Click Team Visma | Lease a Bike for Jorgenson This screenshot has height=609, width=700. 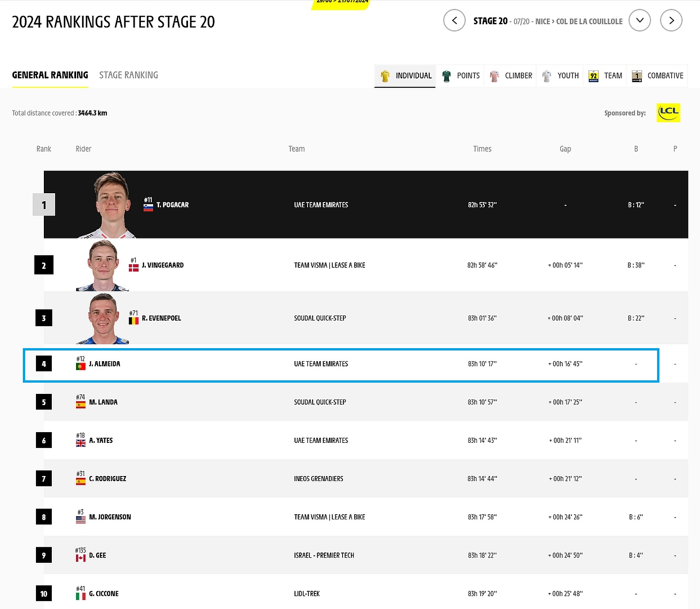click(x=329, y=517)
